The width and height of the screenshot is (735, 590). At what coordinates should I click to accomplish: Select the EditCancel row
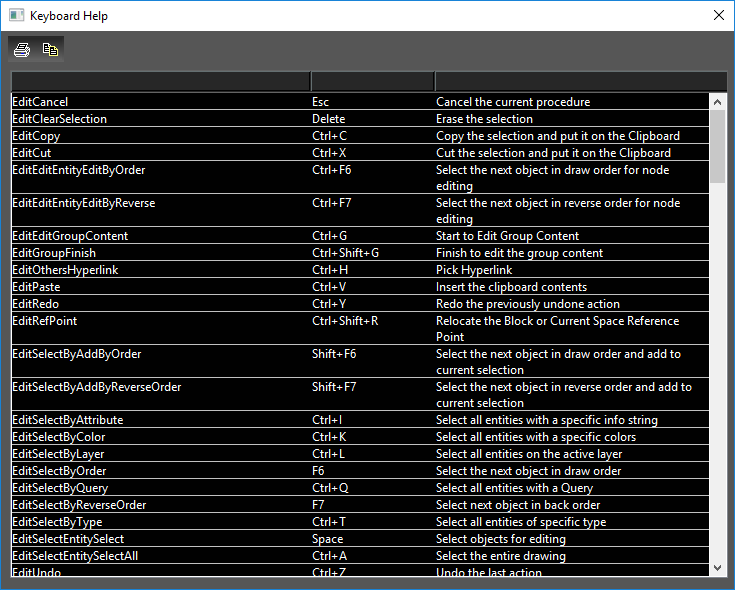(x=360, y=102)
